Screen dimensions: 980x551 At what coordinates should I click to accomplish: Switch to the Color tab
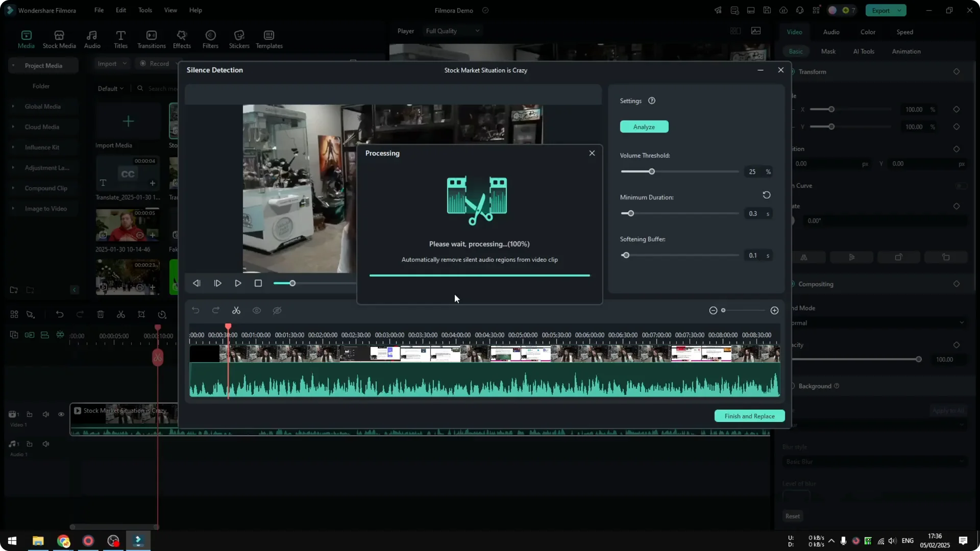[x=868, y=32]
